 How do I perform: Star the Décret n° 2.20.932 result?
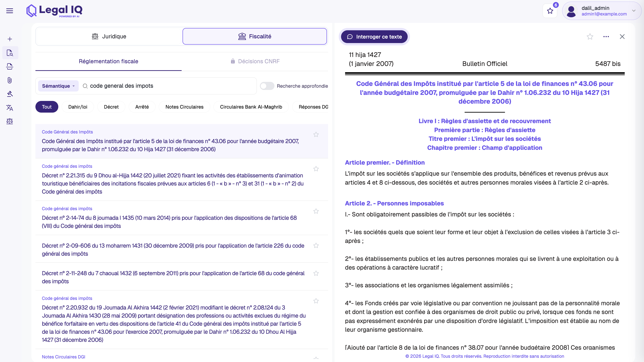pos(316,301)
